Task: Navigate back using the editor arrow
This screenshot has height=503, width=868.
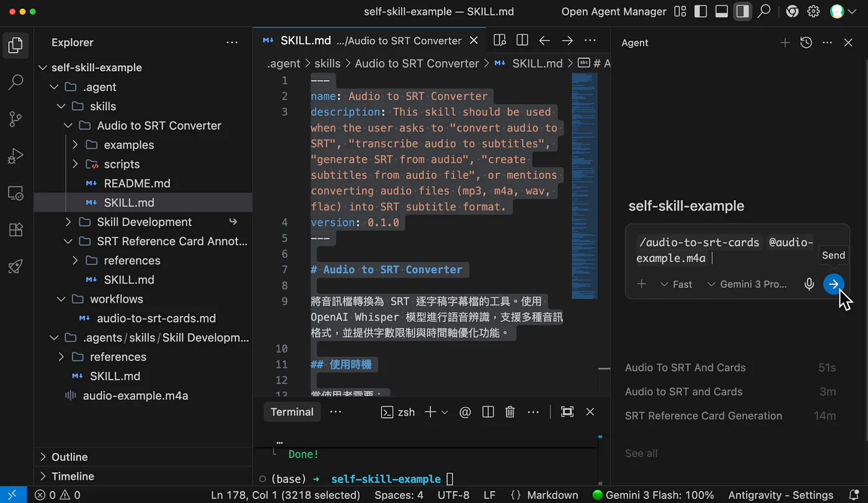Action: click(544, 40)
